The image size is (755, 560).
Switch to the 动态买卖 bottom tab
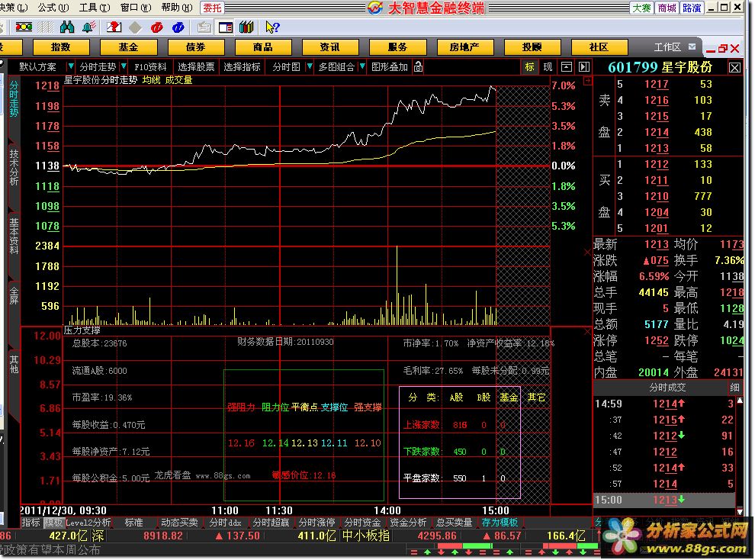[179, 523]
